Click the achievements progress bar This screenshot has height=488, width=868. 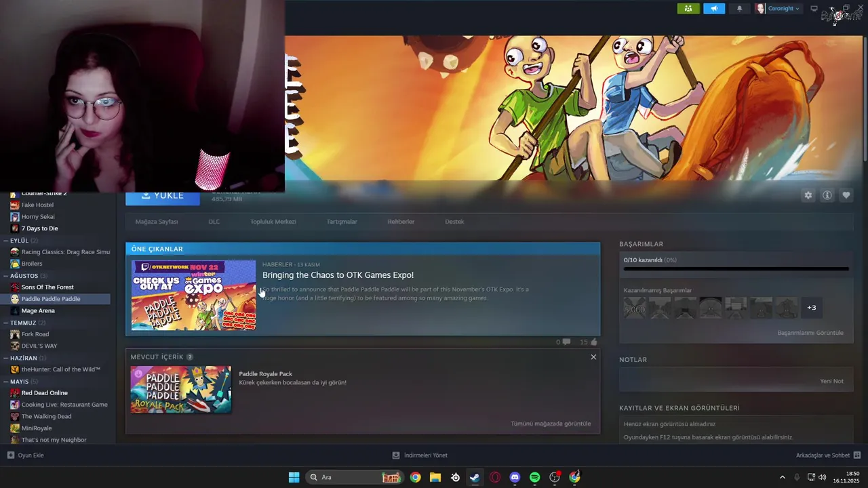[x=736, y=269]
